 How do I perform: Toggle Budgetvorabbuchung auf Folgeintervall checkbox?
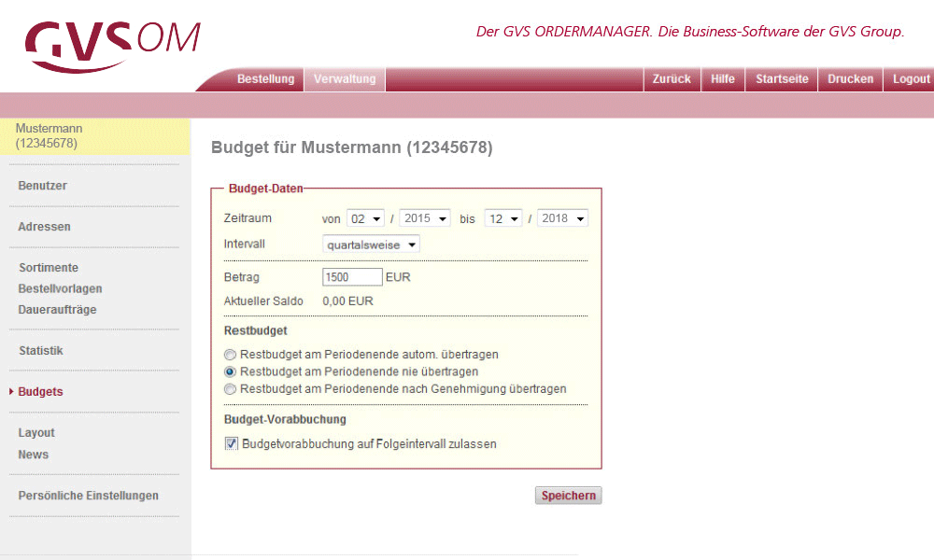[232, 444]
